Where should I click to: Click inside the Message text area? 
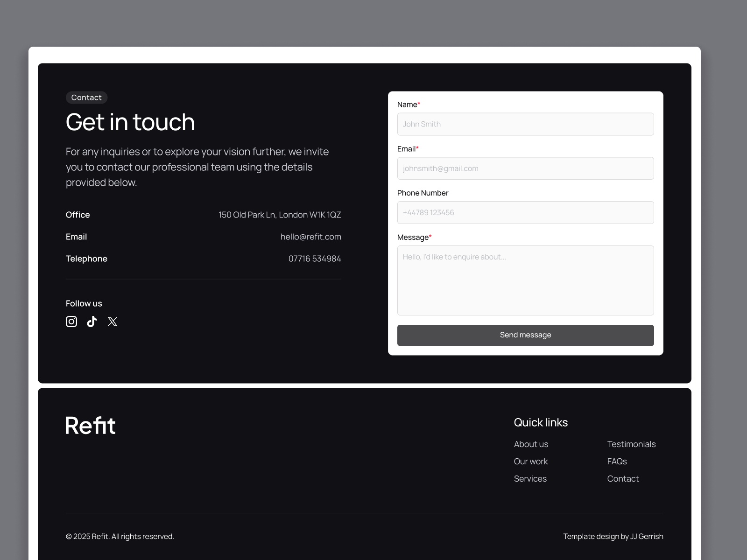tap(525, 280)
